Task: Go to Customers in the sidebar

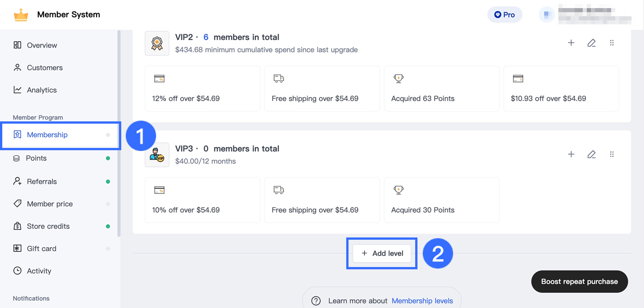Action: [x=44, y=68]
